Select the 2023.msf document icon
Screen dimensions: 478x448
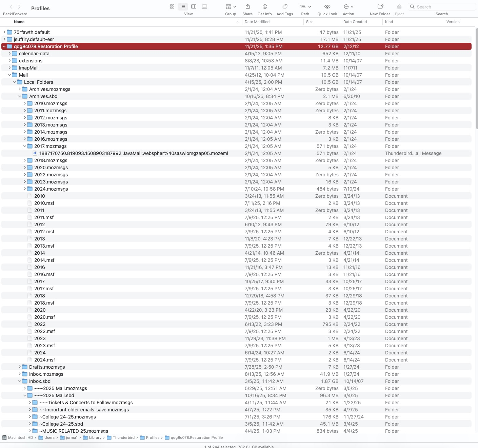pyautogui.click(x=30, y=346)
